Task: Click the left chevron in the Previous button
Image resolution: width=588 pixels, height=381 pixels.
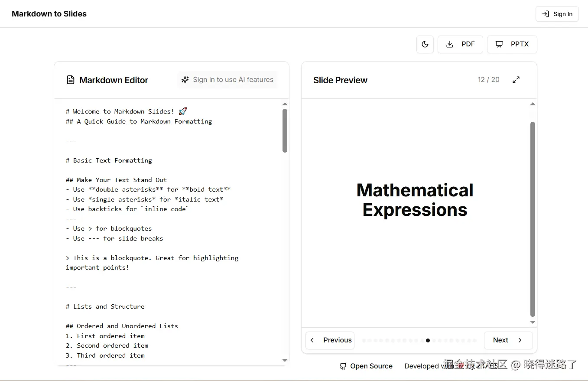Action: pos(312,340)
